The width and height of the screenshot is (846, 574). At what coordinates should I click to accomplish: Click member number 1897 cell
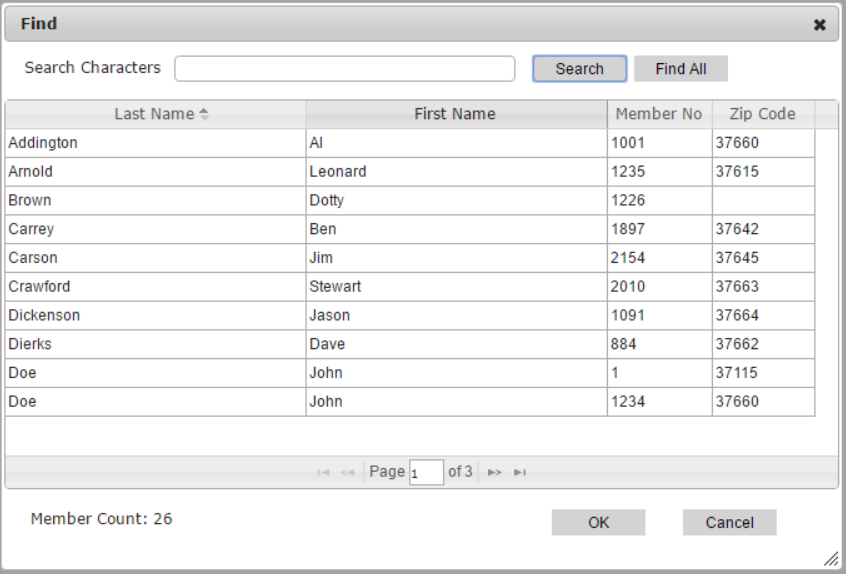tap(659, 229)
